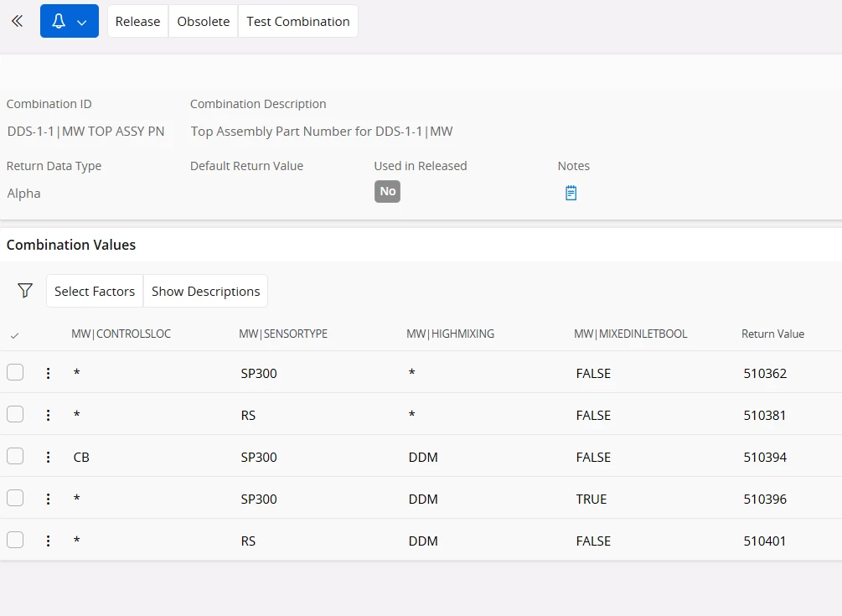Toggle select-all checkmark in table header
The width and height of the screenshot is (842, 616).
(15, 335)
